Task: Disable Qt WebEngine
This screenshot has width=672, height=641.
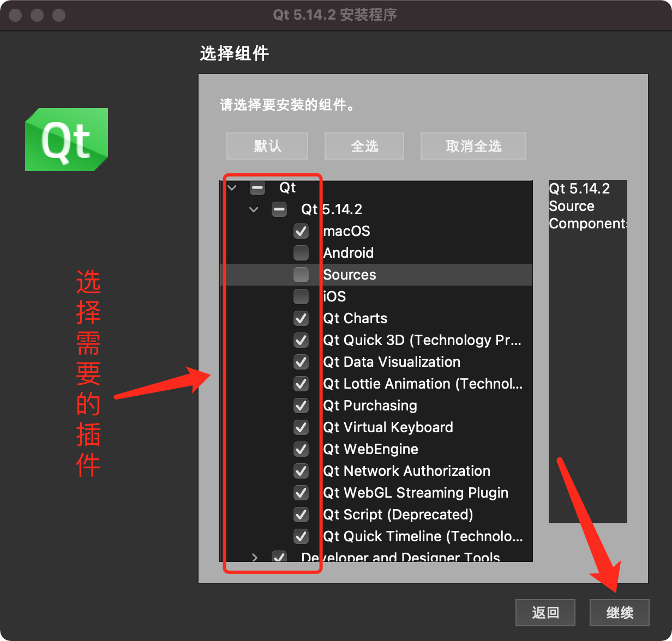Action: tap(301, 449)
